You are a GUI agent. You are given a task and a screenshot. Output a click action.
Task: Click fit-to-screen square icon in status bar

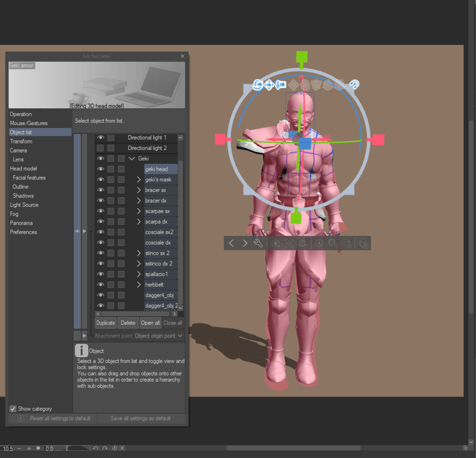[38, 448]
